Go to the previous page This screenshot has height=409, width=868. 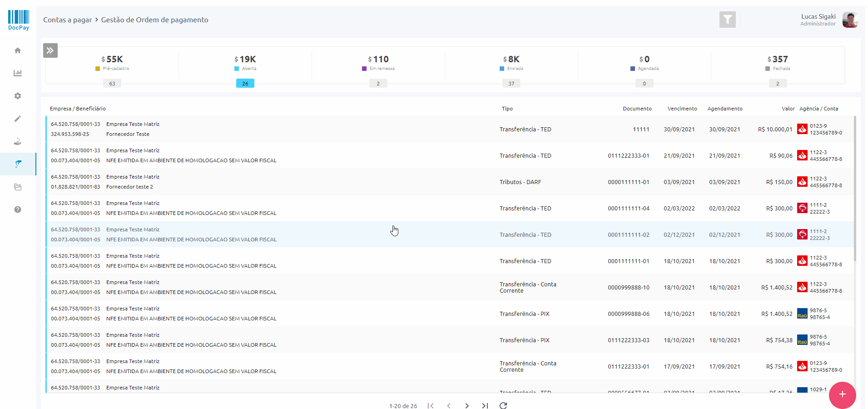click(x=449, y=405)
